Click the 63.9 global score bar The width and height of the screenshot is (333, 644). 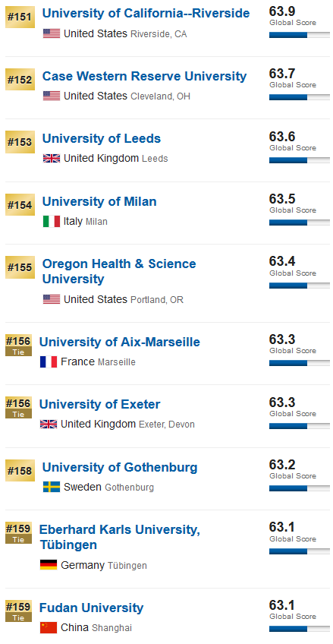300,35
